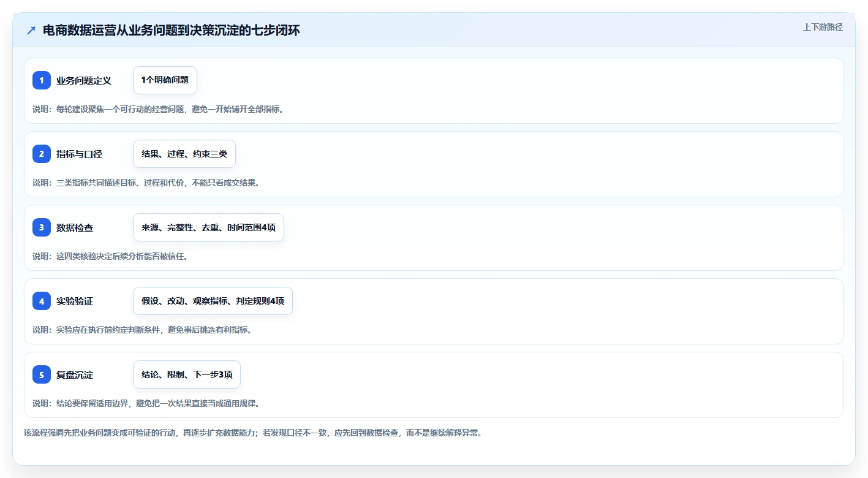Click the 指标与口径 step title
This screenshot has height=478, width=868.
point(79,154)
